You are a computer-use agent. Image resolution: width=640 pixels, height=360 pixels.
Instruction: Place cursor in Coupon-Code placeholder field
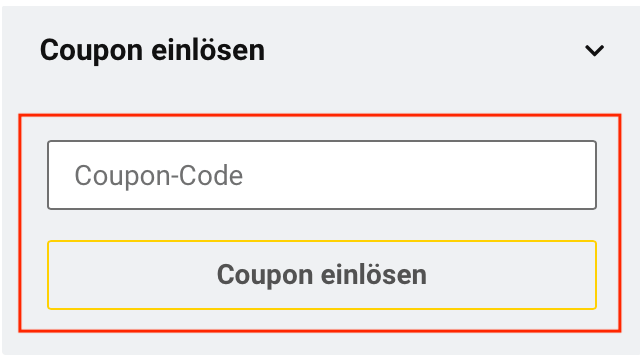click(322, 175)
